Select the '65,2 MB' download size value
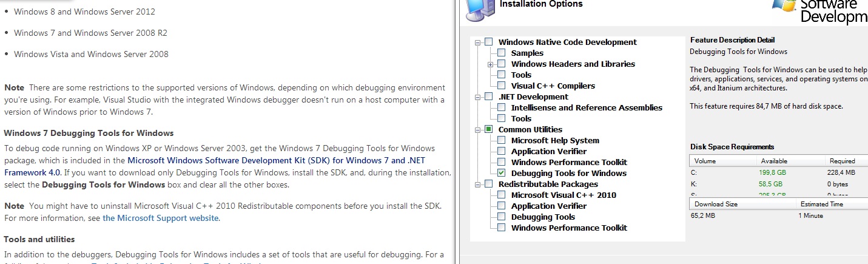Viewport: 868px width, 264px height. 703,215
